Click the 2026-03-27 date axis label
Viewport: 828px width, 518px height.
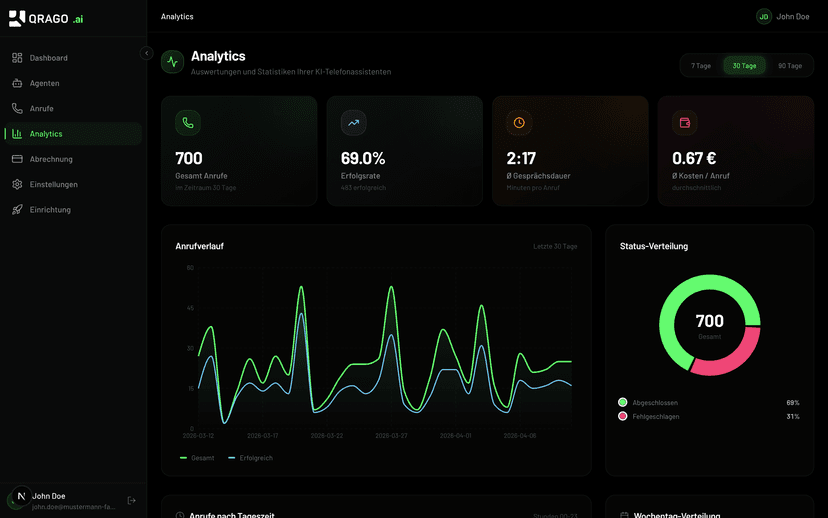[391, 436]
